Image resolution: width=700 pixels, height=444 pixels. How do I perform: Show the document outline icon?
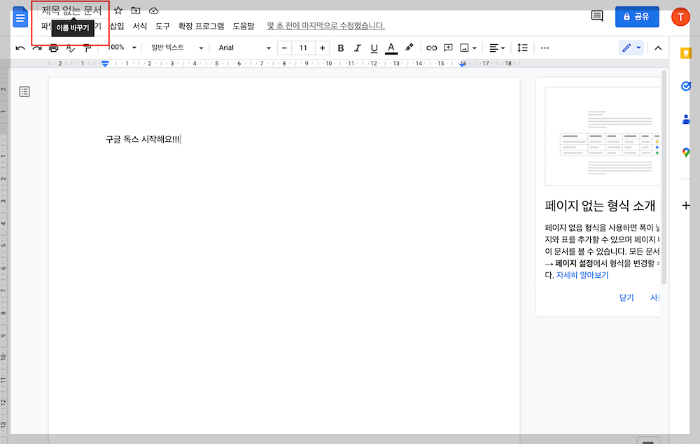point(25,92)
